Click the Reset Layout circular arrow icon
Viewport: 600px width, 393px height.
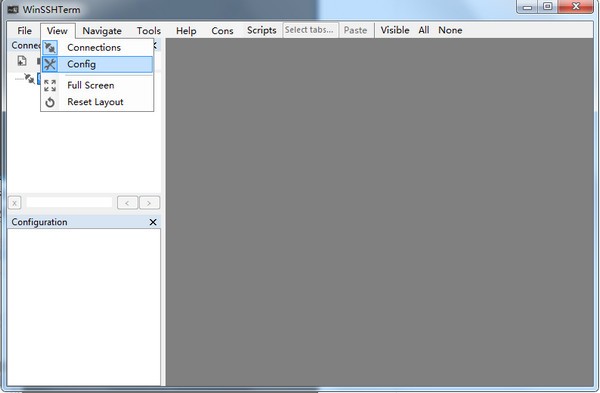(x=50, y=102)
